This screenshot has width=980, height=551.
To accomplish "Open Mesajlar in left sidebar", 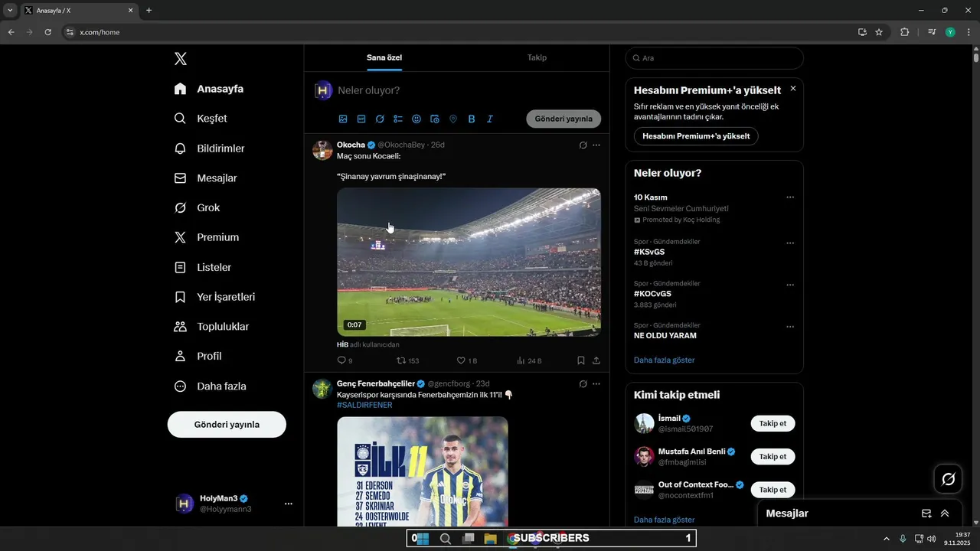I will [206, 178].
